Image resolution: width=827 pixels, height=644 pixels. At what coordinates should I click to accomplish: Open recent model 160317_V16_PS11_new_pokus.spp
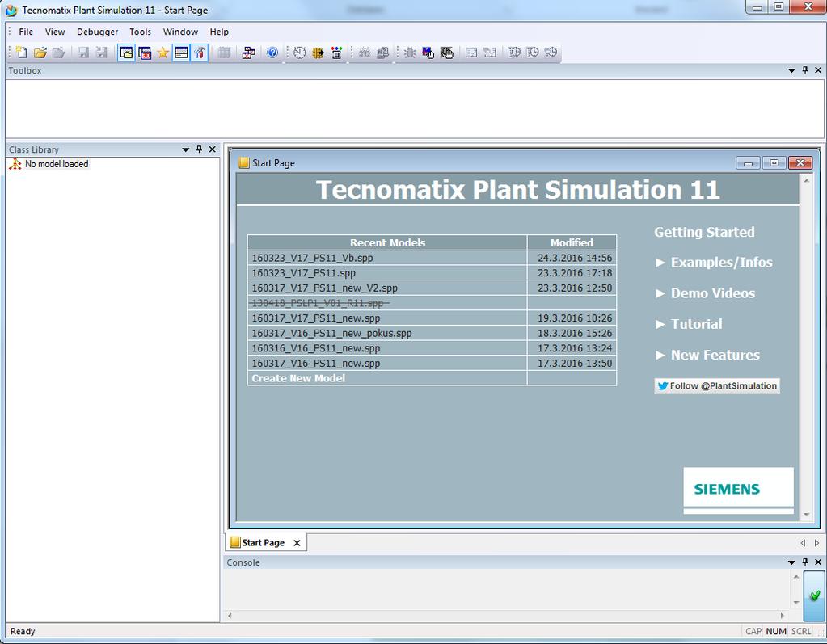point(331,333)
